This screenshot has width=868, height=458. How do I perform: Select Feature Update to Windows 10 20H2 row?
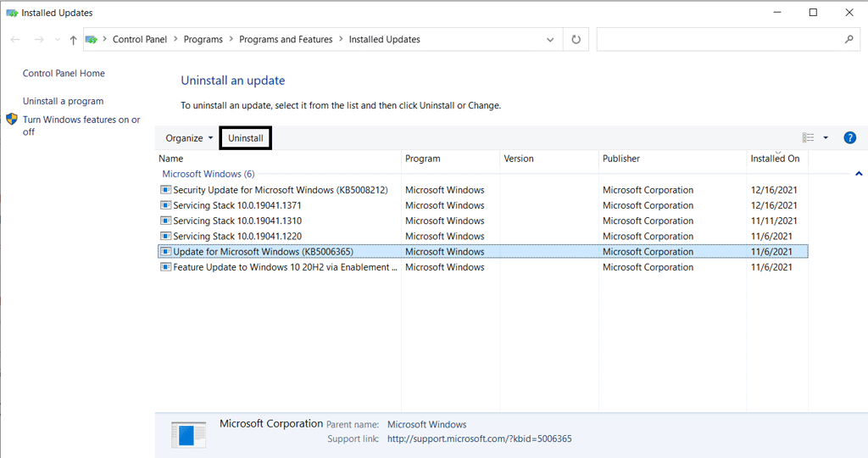pos(482,267)
